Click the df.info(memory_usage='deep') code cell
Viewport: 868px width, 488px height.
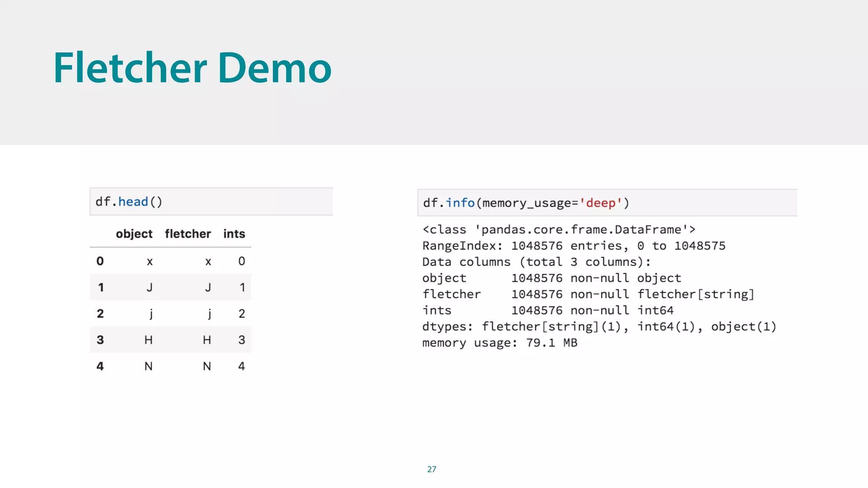click(607, 203)
